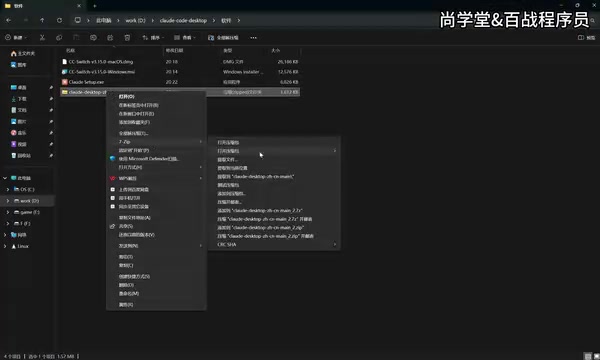
Task: Toggle the preview pane button at right
Action: (x=586, y=37)
